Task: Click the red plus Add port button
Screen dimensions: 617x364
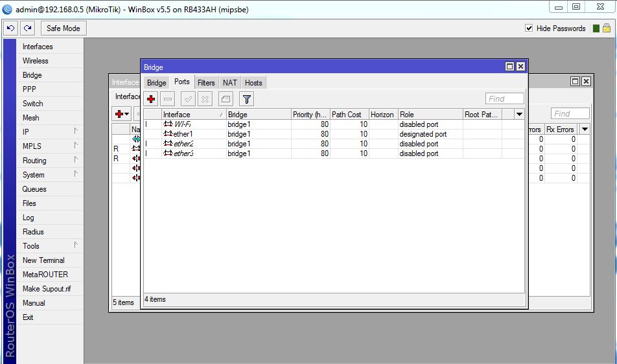Action: point(151,99)
